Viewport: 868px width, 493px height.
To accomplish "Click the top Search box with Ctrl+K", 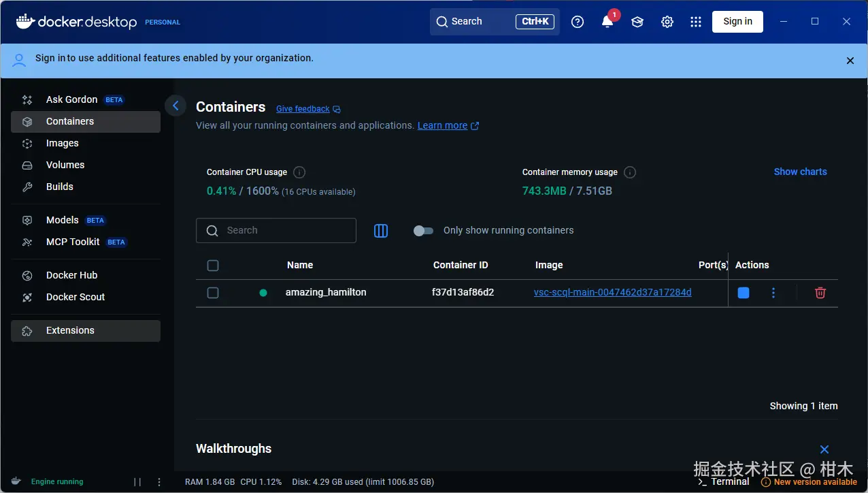I will (495, 22).
